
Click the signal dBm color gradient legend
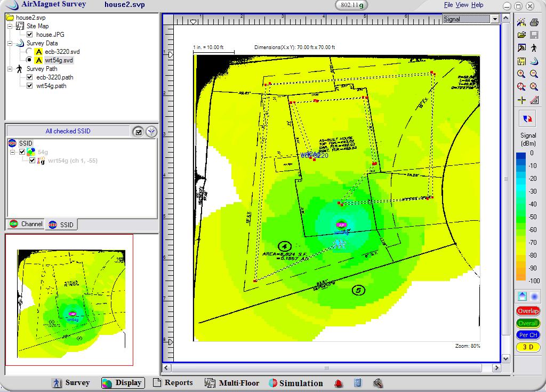pos(521,217)
